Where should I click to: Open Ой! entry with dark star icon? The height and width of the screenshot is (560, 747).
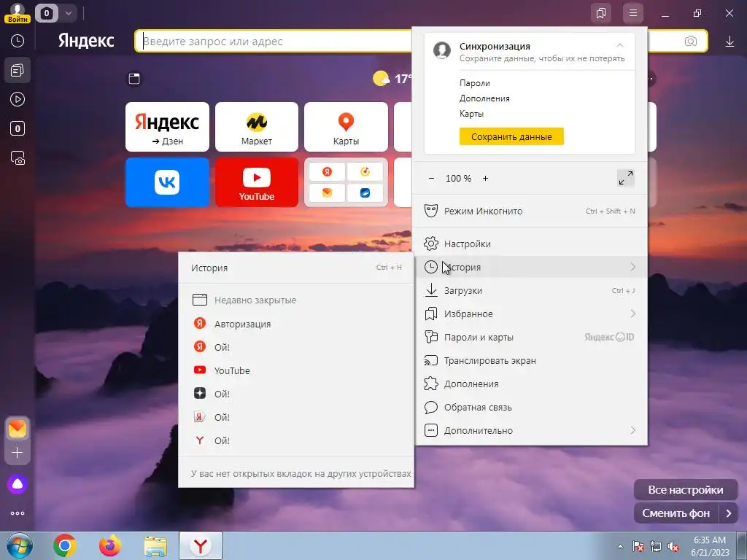[296, 394]
